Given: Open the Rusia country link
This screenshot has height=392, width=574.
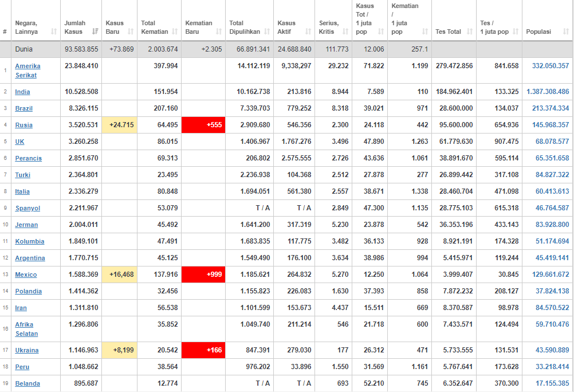Looking at the screenshot, I should click(x=24, y=125).
